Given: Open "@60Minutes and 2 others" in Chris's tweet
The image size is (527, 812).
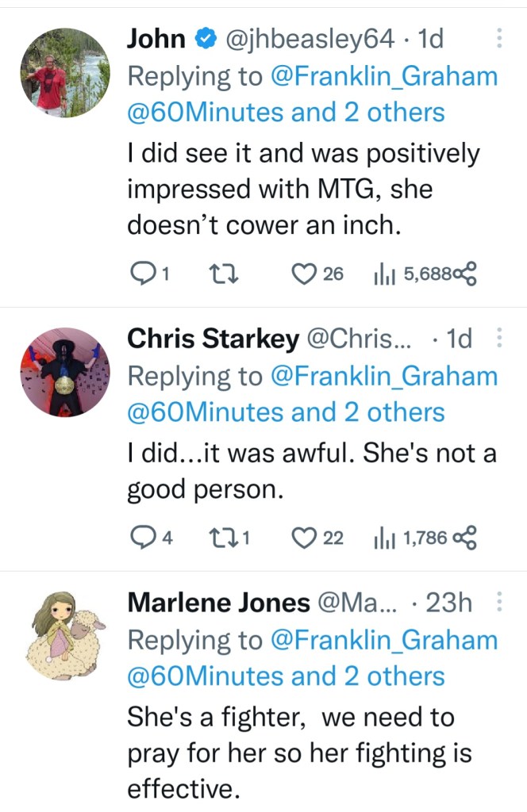Looking at the screenshot, I should coord(286,412).
